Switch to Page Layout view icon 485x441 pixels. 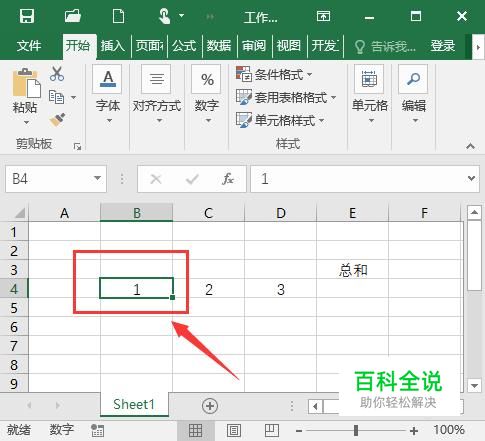pyautogui.click(x=234, y=430)
